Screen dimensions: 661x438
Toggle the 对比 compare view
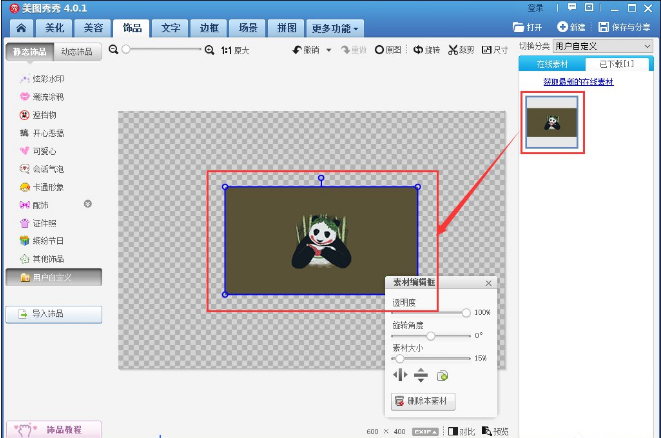[461, 431]
